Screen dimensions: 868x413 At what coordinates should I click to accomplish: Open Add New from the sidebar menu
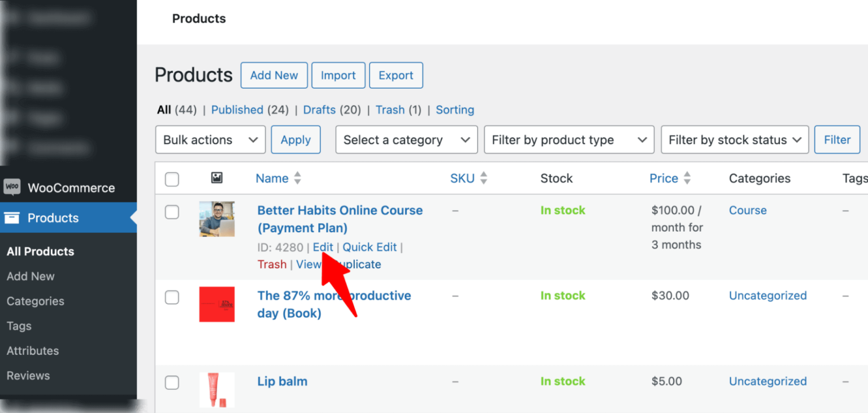[31, 276]
